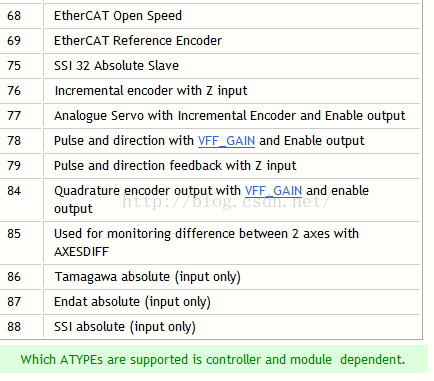The width and height of the screenshot is (434, 381).
Task: Select the ATYPE number 75 cell
Action: click(x=14, y=66)
